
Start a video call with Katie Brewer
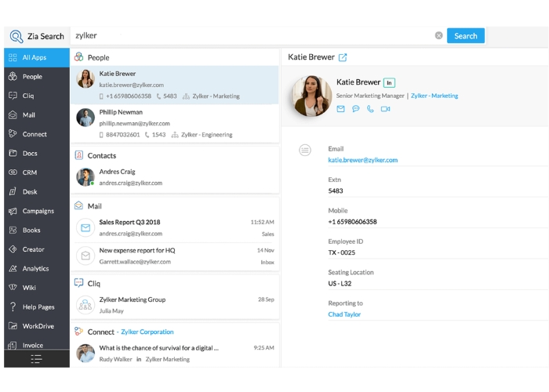386,109
